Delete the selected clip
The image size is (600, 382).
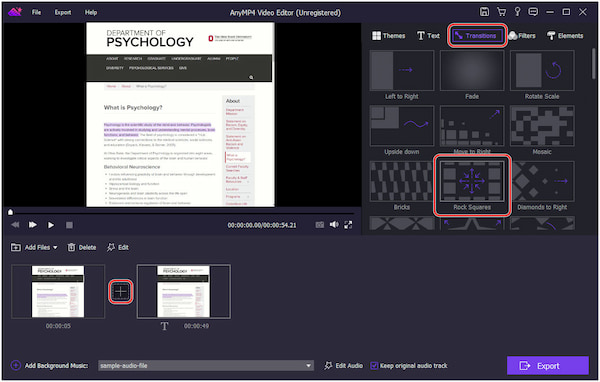[x=82, y=247]
